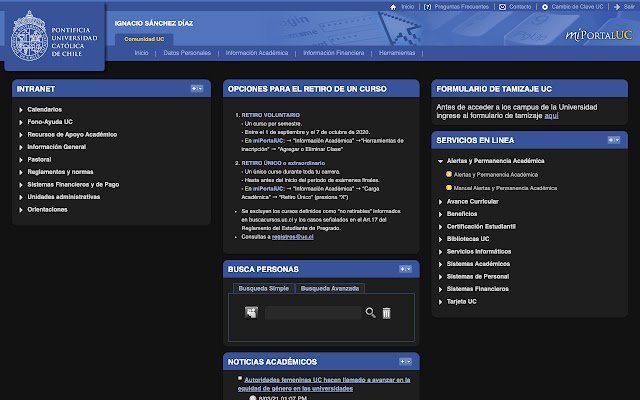Open Información Académica menu

tap(257, 53)
